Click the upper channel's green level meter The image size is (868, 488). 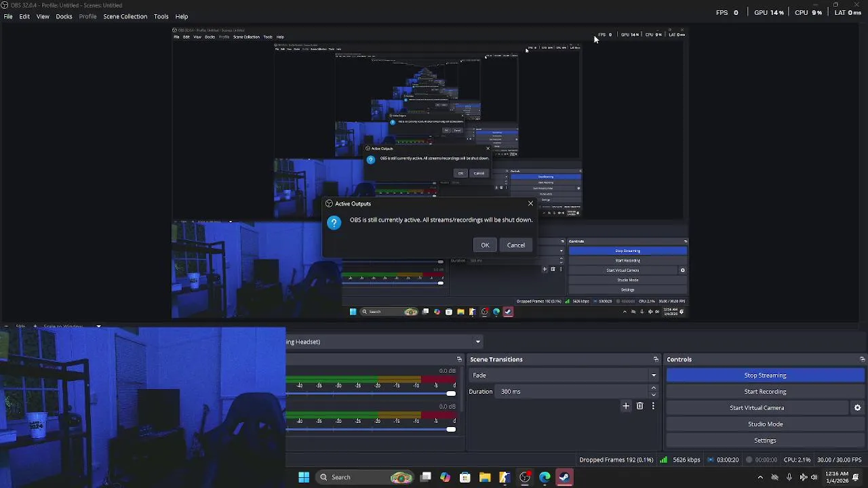pos(332,378)
